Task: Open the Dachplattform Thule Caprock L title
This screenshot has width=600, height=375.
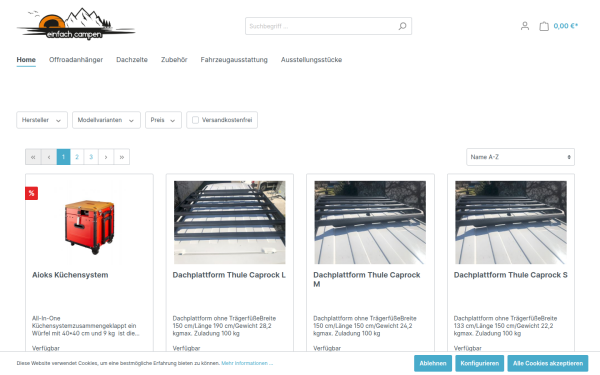Action: pyautogui.click(x=229, y=275)
